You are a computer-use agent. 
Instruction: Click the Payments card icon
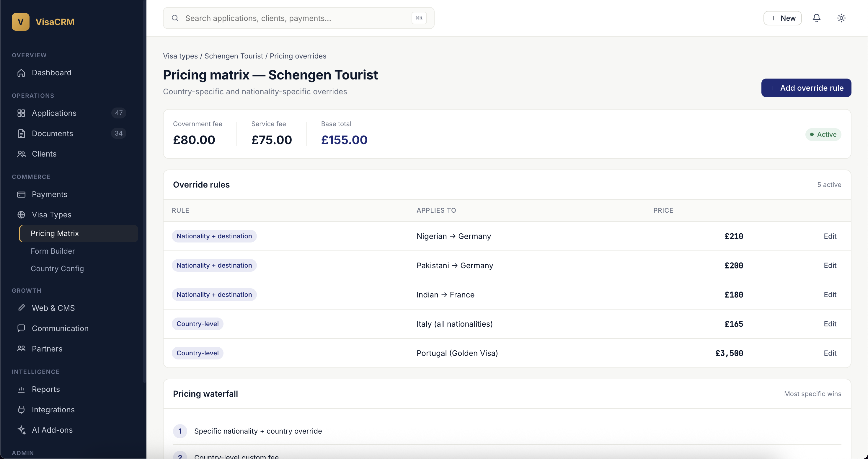coord(21,194)
